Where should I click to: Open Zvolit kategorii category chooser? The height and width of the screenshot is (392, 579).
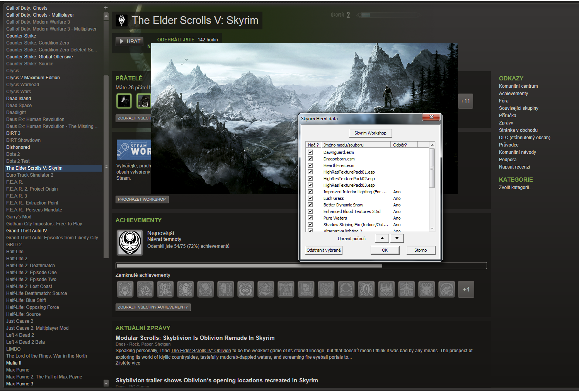516,187
